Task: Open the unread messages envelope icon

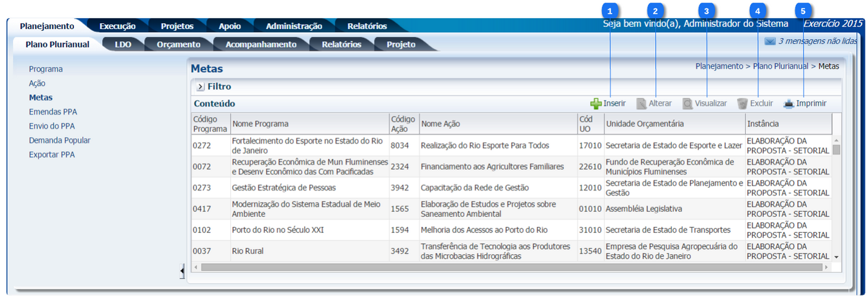Action: 770,41
